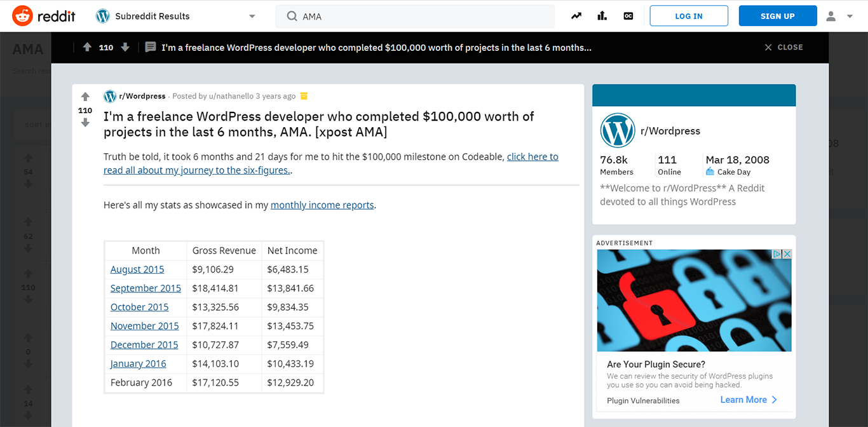868x427 pixels.
Task: Click the comment icon in header bar
Action: pyautogui.click(x=151, y=47)
